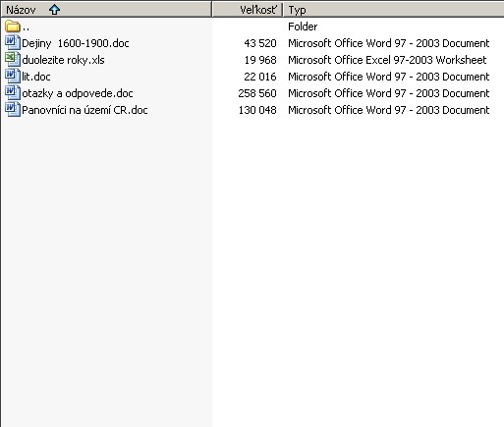Select the Dejiny 1600-1900.doc Word icon
The image size is (504, 427).
tap(13, 43)
